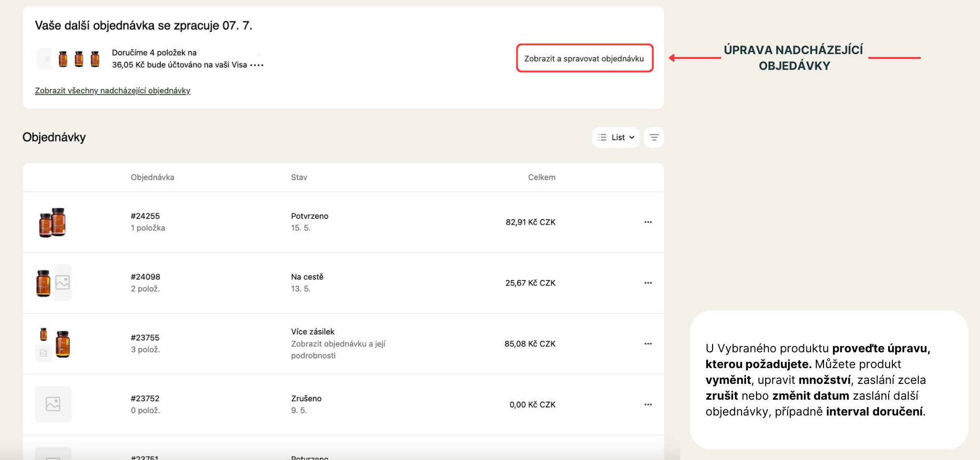Click the Objednávka column header
The width and height of the screenshot is (980, 460).
[152, 177]
